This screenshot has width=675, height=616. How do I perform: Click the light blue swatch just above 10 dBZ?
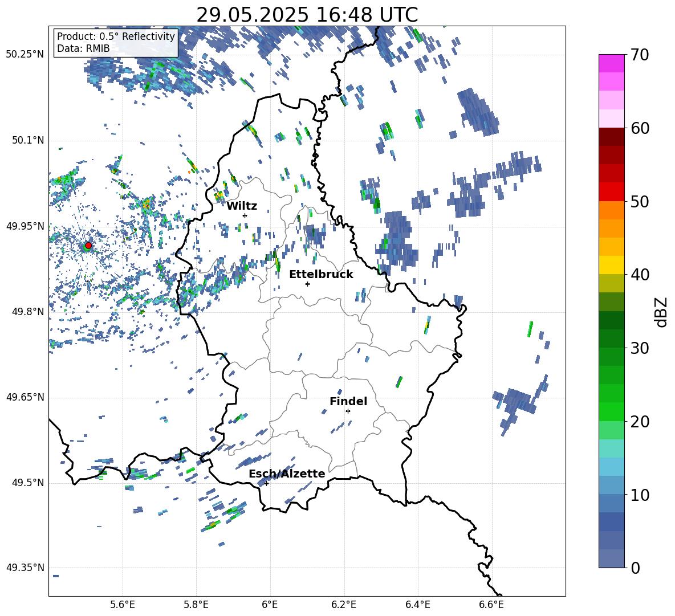611,485
